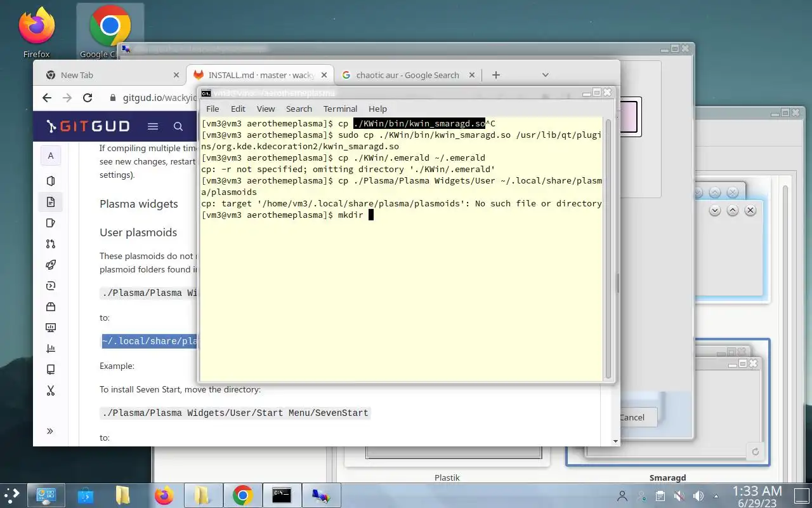Switch to Chrome in the taskbar
This screenshot has height=508, width=812.
[x=242, y=495]
